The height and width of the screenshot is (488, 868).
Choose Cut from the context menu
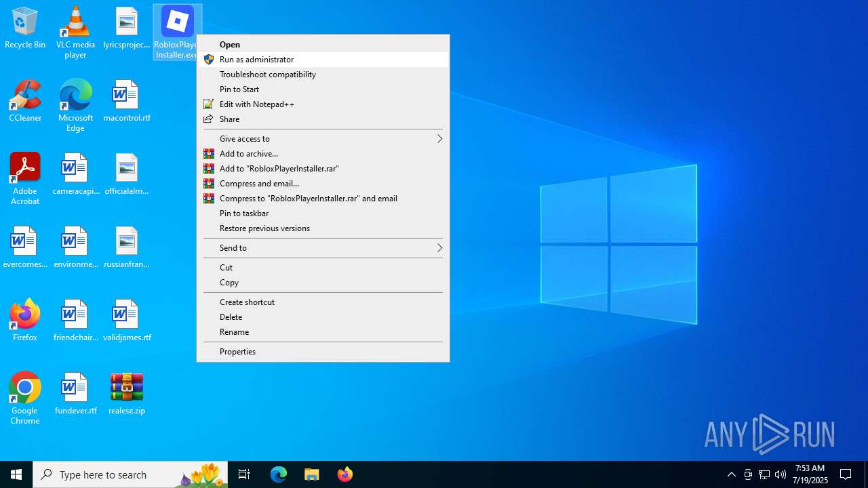[x=323, y=268]
